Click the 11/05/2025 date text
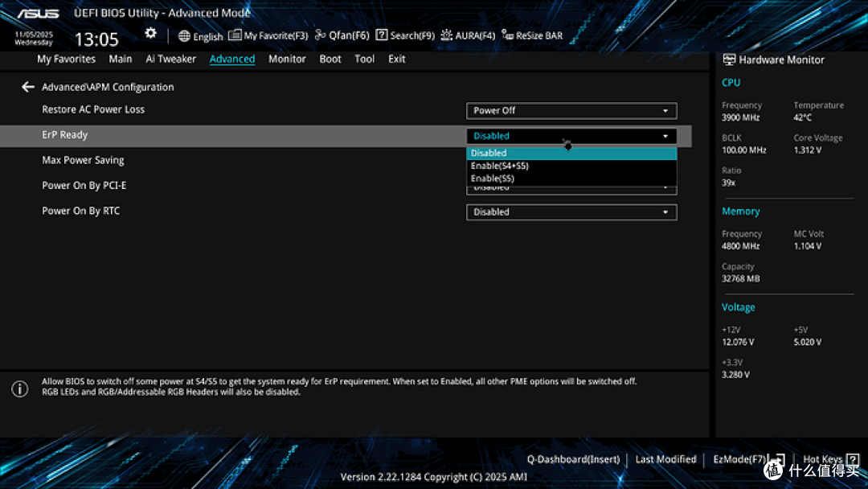Image resolution: width=868 pixels, height=489 pixels. (x=34, y=35)
